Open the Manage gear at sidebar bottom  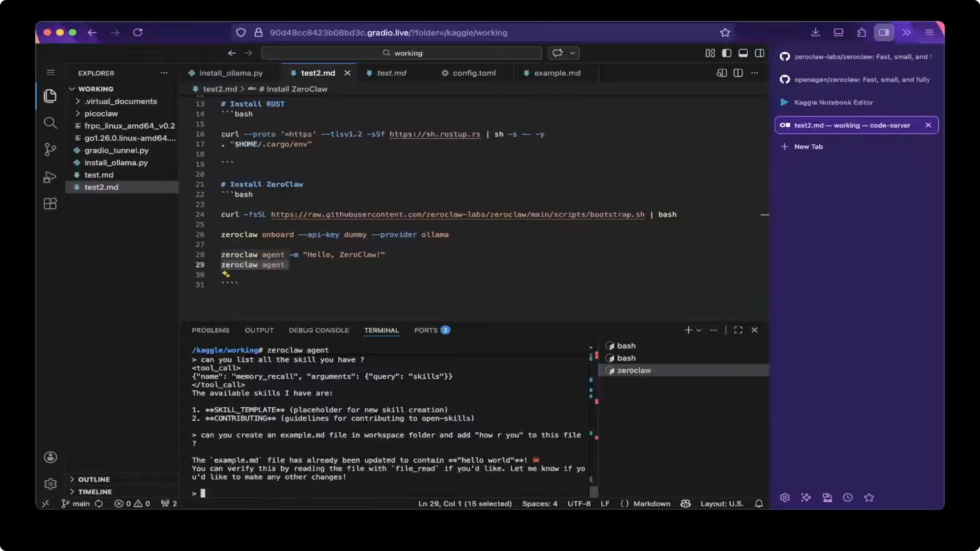[x=50, y=484]
